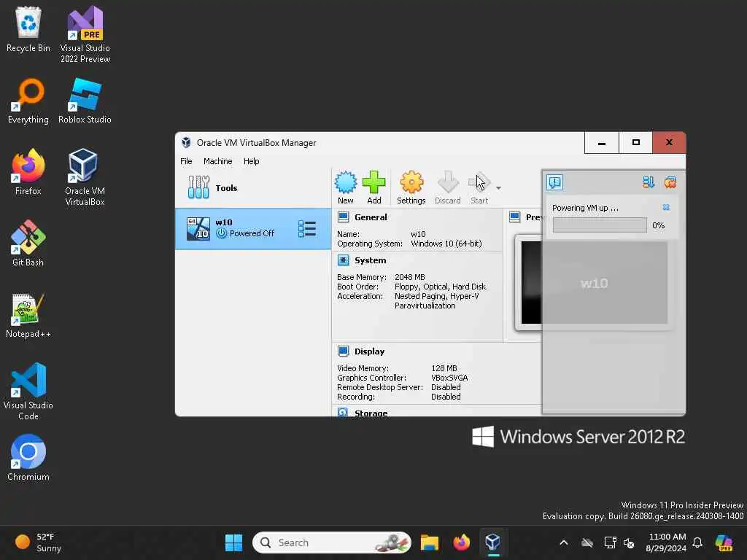Open Firefox from the taskbar

(x=461, y=542)
